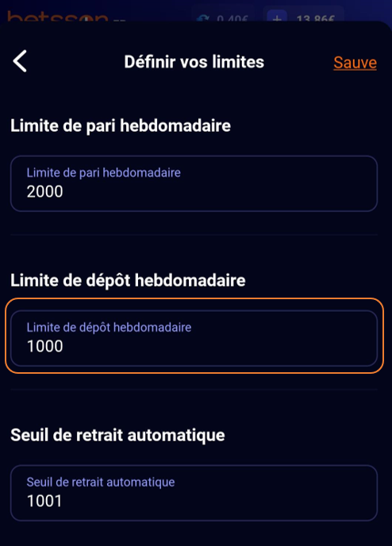Select the Limite de pari hebdomadaire field
This screenshot has width=392, height=546.
(x=194, y=183)
